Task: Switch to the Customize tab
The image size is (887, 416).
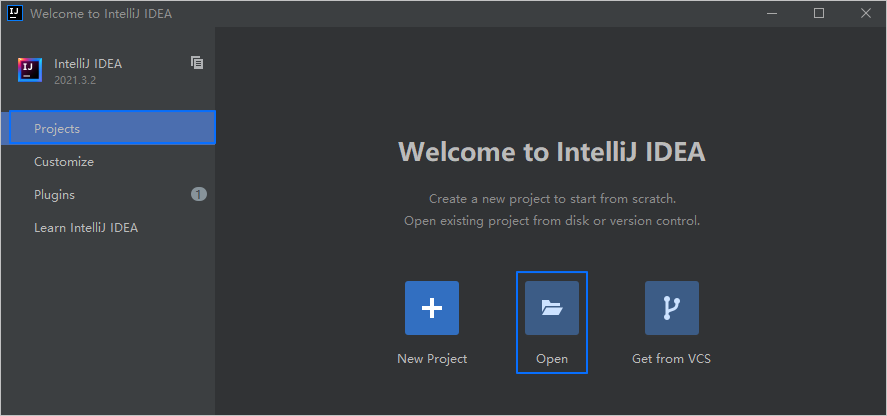Action: (64, 162)
